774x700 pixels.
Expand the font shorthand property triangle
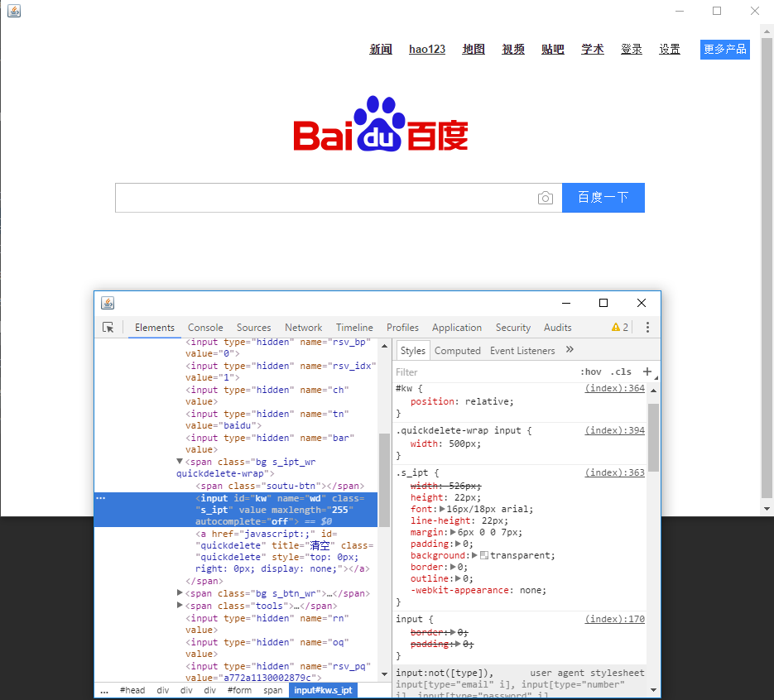tap(442, 509)
